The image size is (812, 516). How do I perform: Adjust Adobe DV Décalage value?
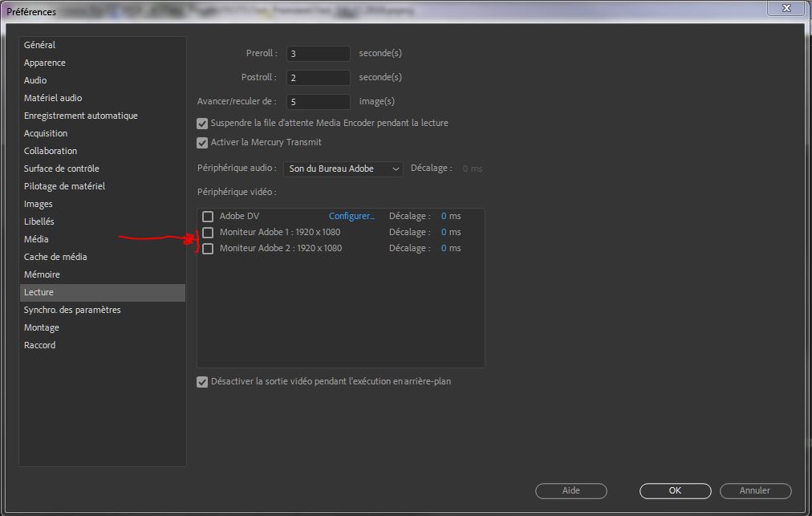coord(444,216)
